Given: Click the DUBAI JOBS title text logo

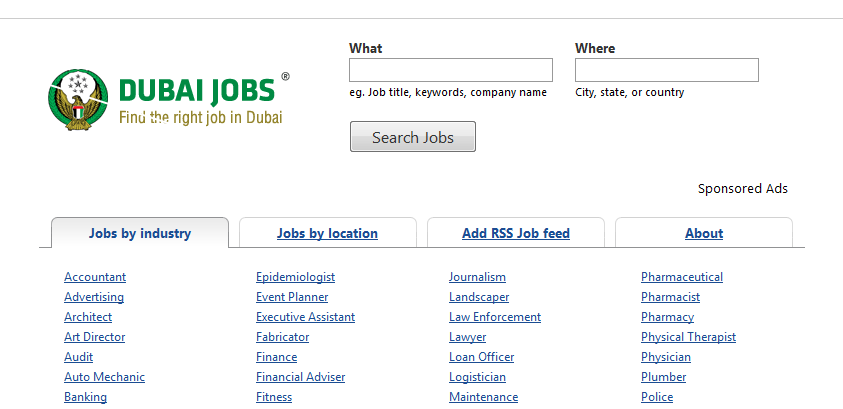Looking at the screenshot, I should click(x=197, y=90).
